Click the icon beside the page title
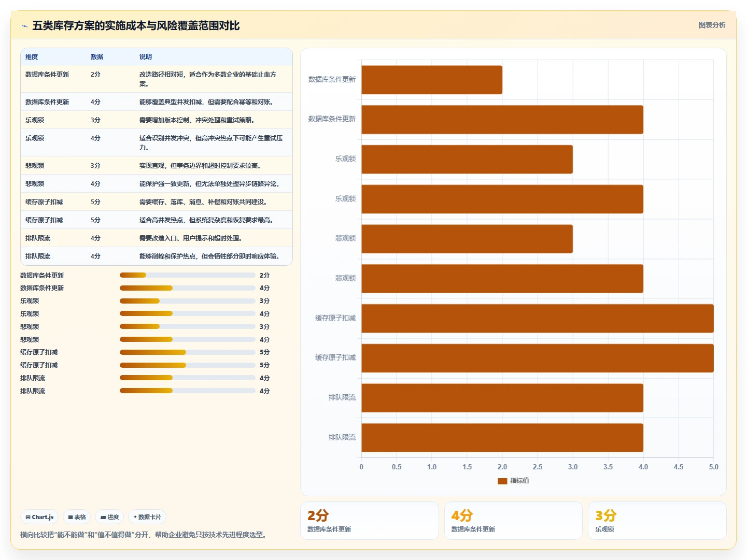This screenshot has width=747, height=560. (24, 26)
